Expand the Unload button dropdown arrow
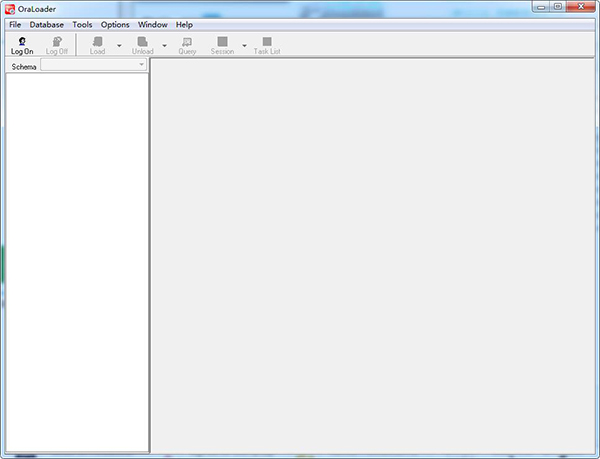Image resolution: width=600 pixels, height=459 pixels. tap(165, 46)
